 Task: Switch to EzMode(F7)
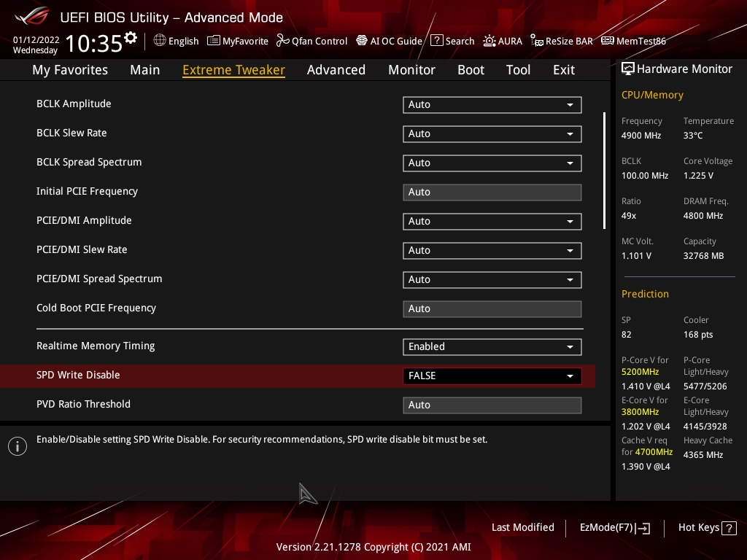tap(614, 527)
